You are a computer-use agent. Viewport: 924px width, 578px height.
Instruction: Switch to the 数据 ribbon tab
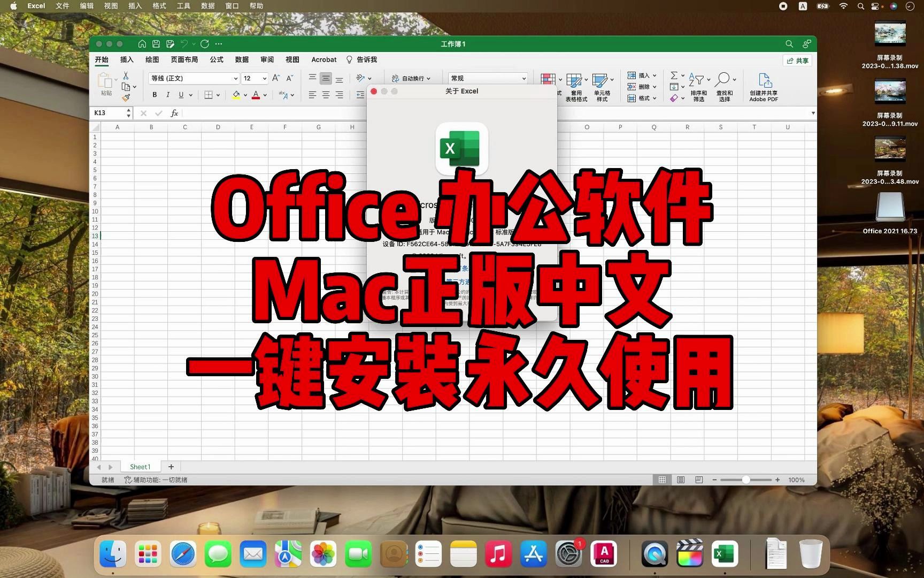242,59
